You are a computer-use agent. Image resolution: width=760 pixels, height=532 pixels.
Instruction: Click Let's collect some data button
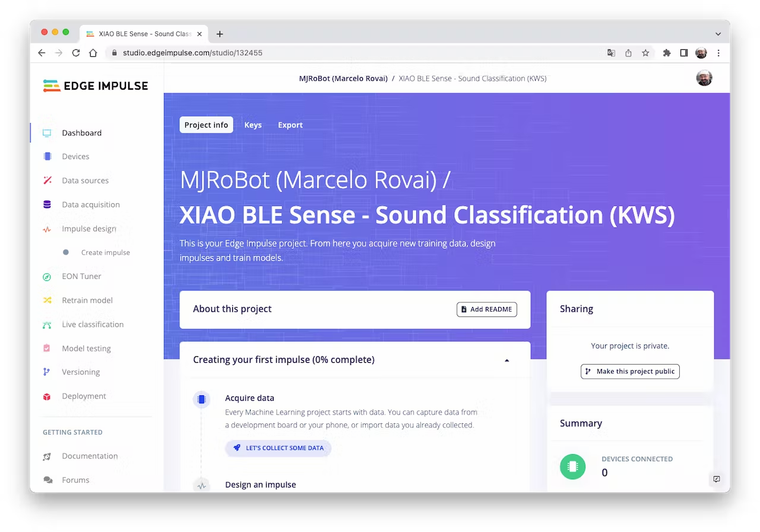278,448
